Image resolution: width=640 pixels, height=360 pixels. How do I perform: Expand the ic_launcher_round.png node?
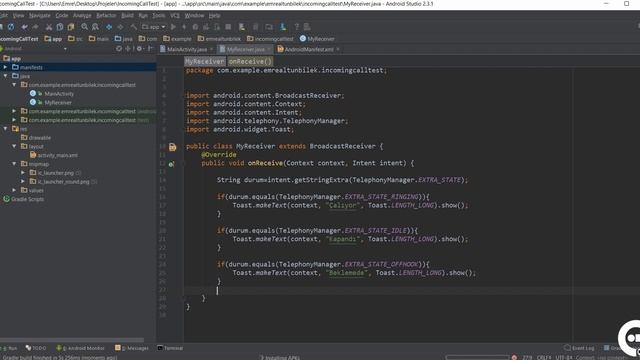click(23, 181)
